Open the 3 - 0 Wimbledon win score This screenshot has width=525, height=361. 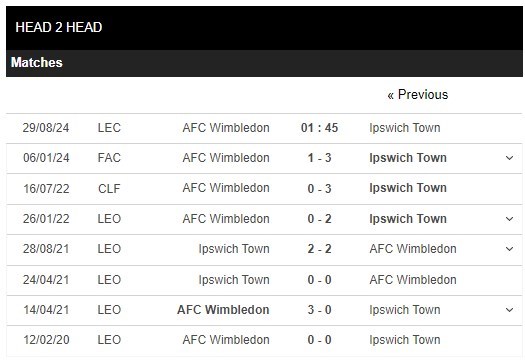pyautogui.click(x=319, y=310)
